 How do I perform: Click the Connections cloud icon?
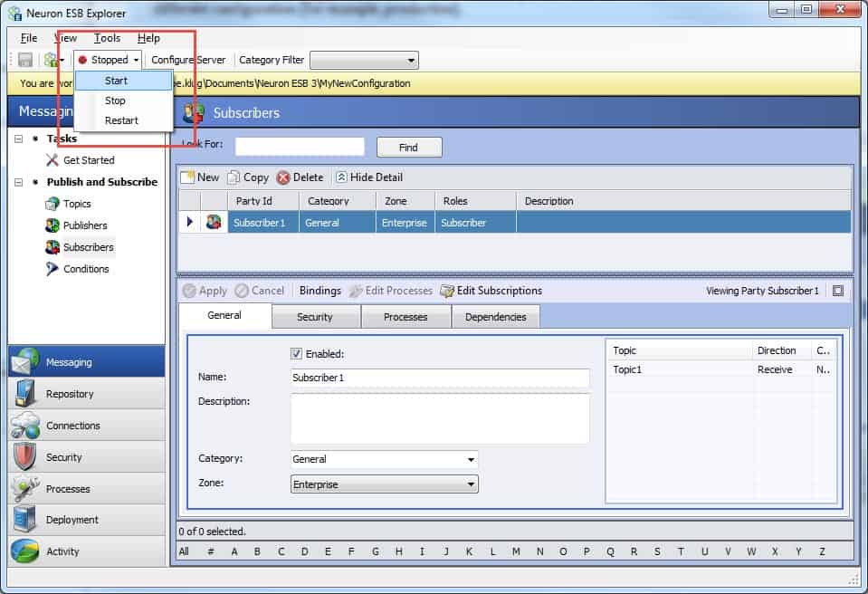pos(25,426)
